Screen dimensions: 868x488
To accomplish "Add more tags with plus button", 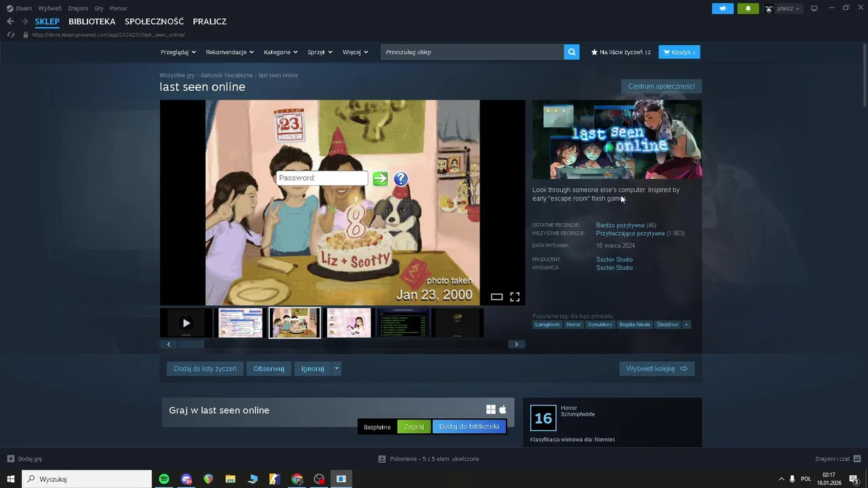I will pos(686,325).
